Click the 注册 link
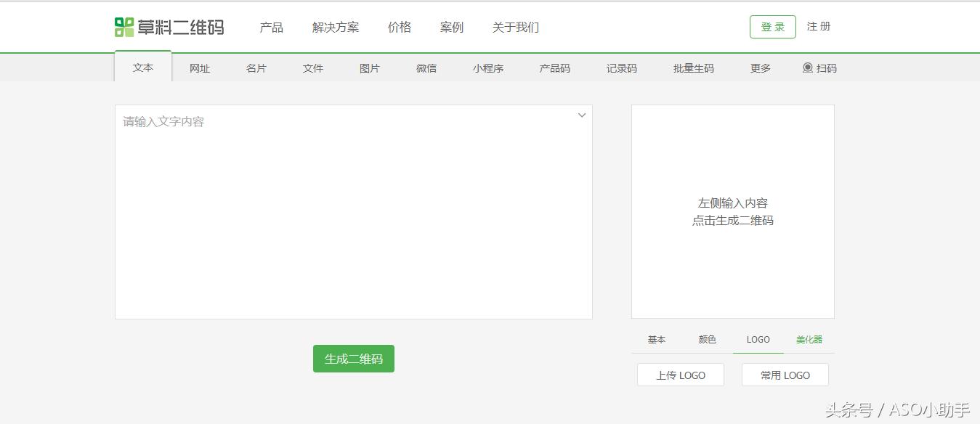 pos(818,25)
